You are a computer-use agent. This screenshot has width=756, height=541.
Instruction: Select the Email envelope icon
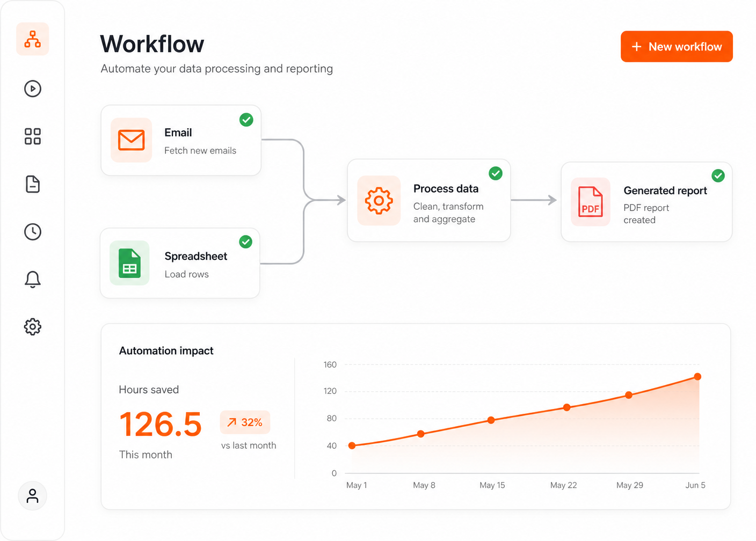(132, 140)
